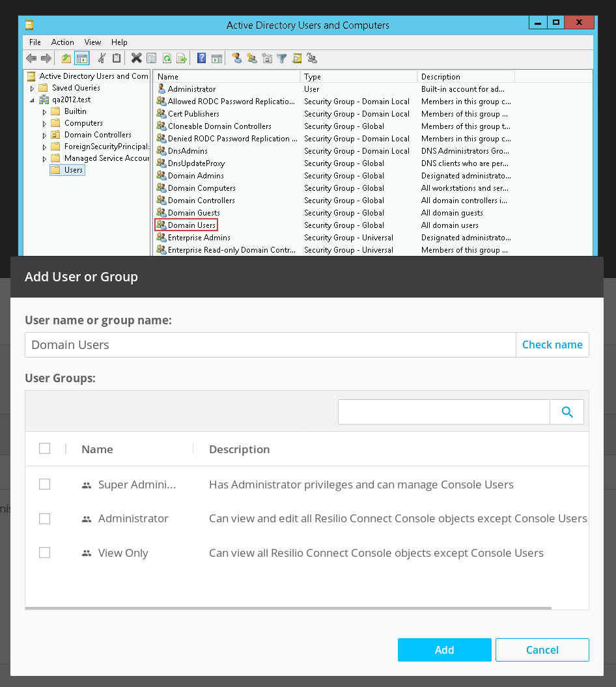The image size is (616, 687).
Task: Click the User name or group name field
Action: pyautogui.click(x=270, y=345)
